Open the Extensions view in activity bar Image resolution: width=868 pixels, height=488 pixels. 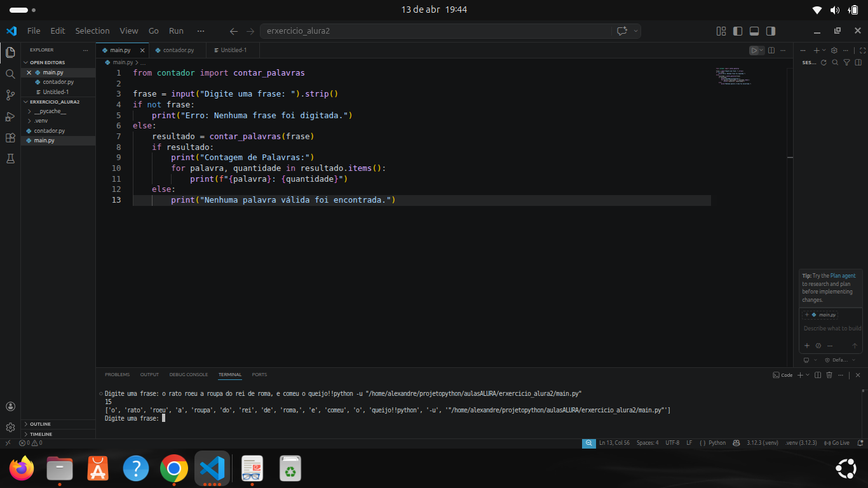click(10, 138)
